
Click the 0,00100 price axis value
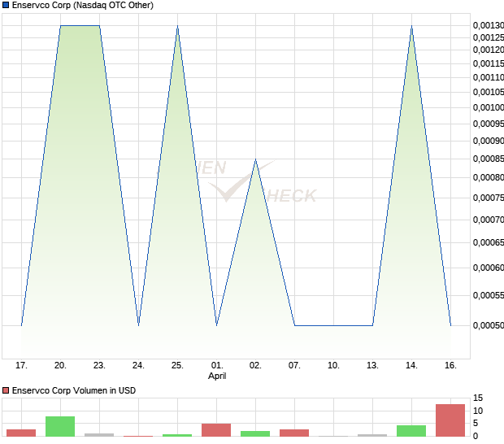pos(489,107)
